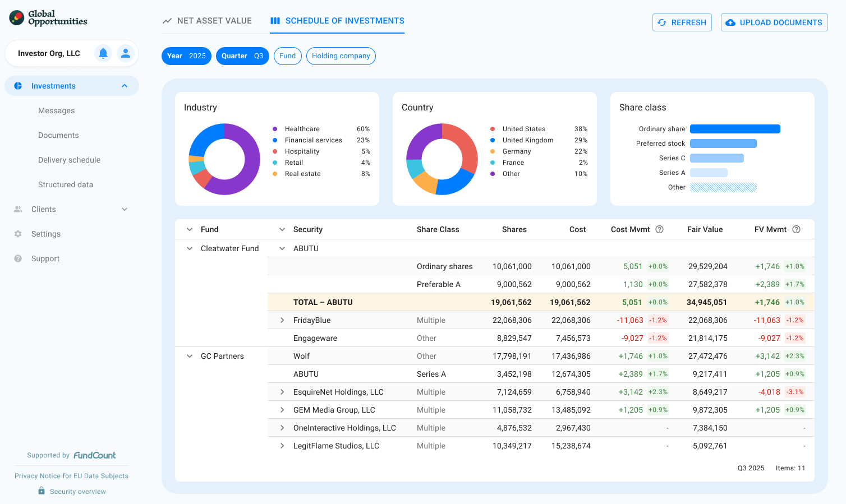Select the TOTAL – ABUTU row label
The height and width of the screenshot is (504, 846).
tap(323, 302)
